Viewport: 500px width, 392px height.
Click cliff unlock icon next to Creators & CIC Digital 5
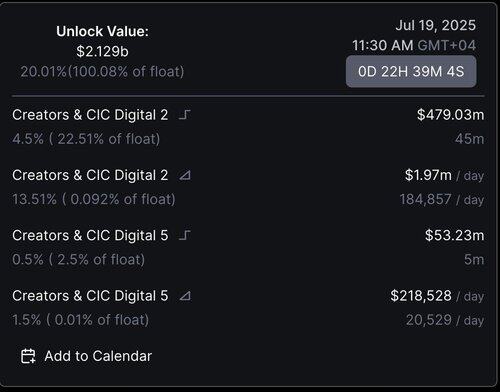[x=185, y=235]
